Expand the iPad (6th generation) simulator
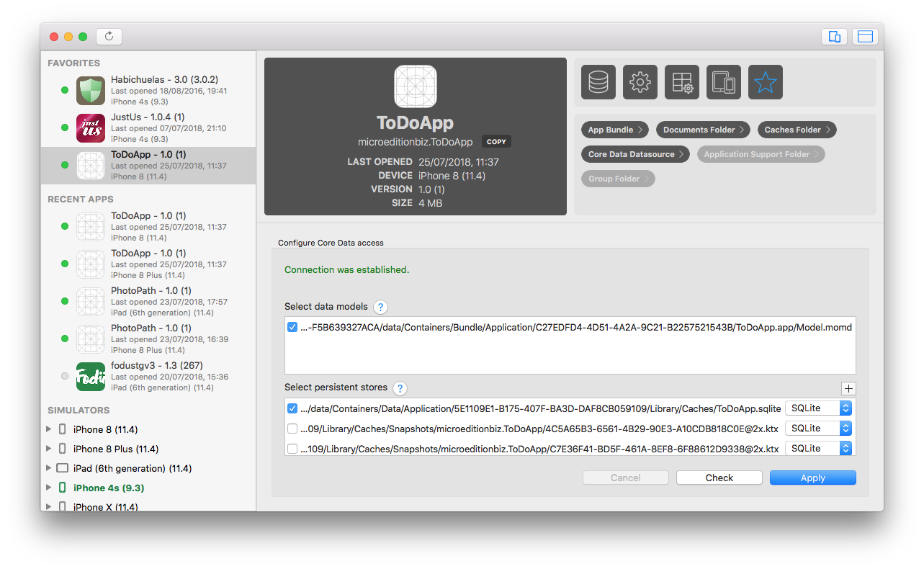This screenshot has width=924, height=569. pyautogui.click(x=49, y=468)
